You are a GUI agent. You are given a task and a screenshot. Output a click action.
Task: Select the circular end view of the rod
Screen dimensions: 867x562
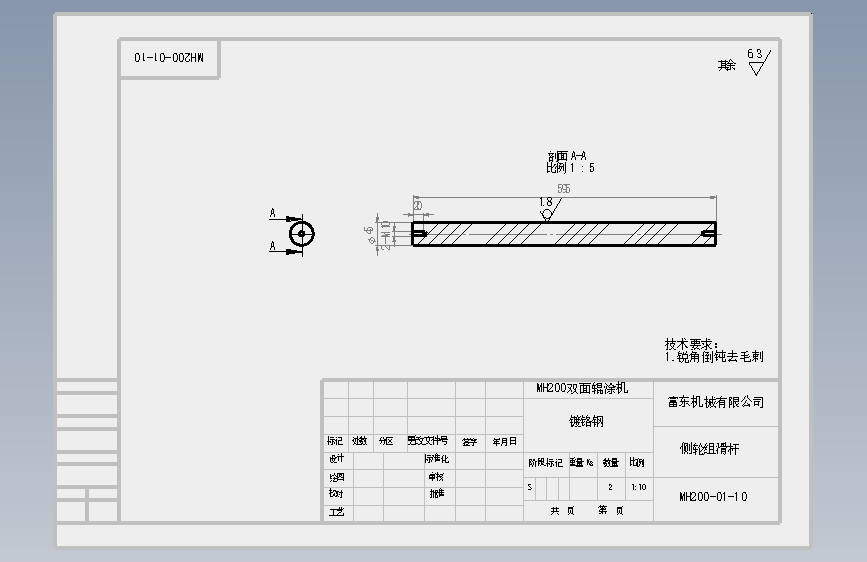coord(302,233)
